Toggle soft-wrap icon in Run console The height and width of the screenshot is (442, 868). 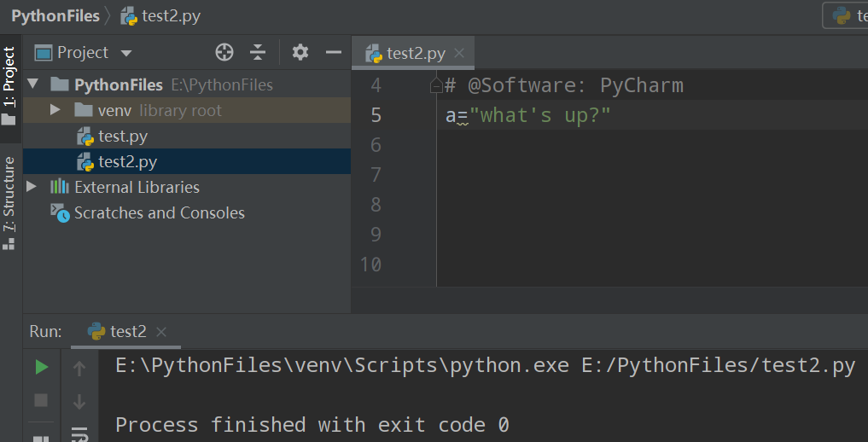(79, 434)
